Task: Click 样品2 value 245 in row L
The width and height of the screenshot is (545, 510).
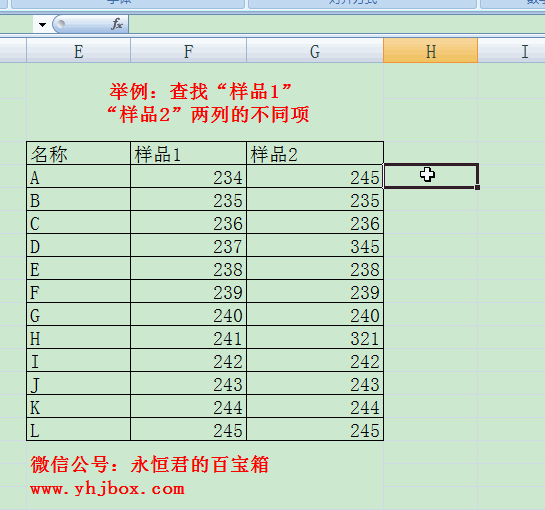Action: click(x=315, y=429)
